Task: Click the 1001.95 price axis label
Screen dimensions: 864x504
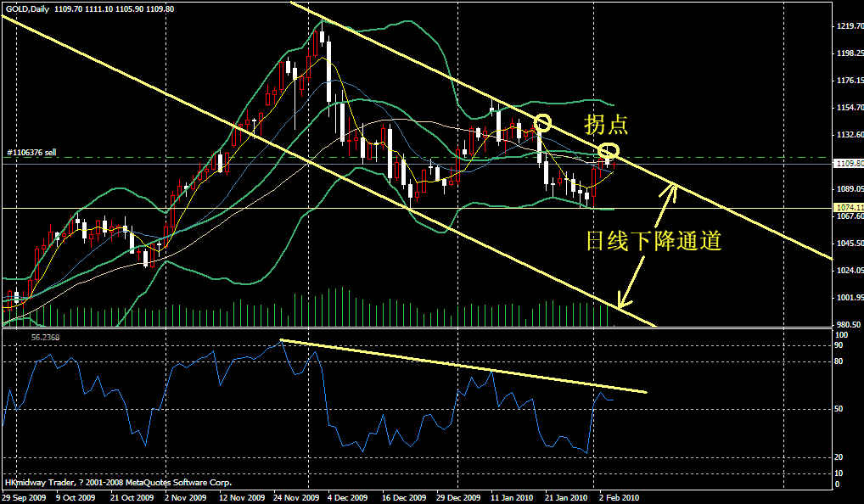Action: click(x=850, y=298)
